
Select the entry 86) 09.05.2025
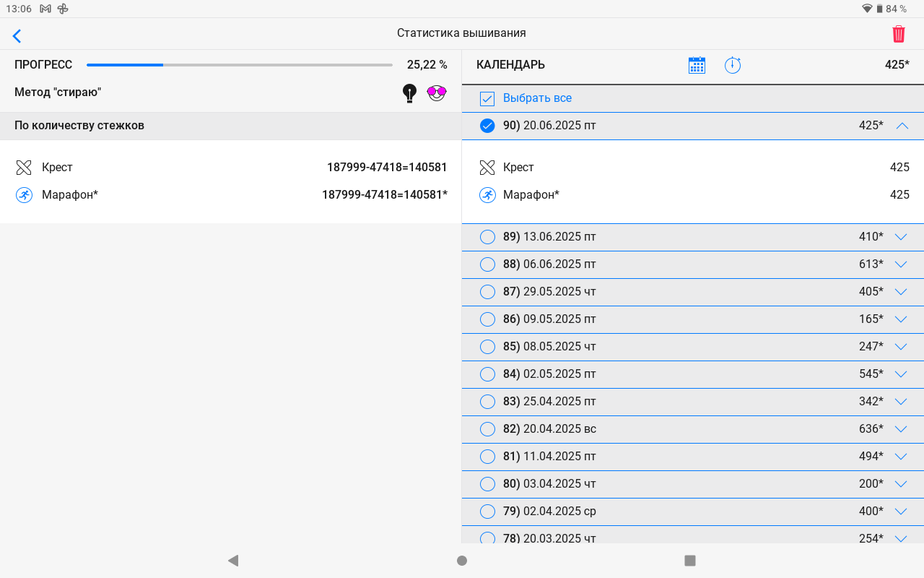pyautogui.click(x=487, y=319)
